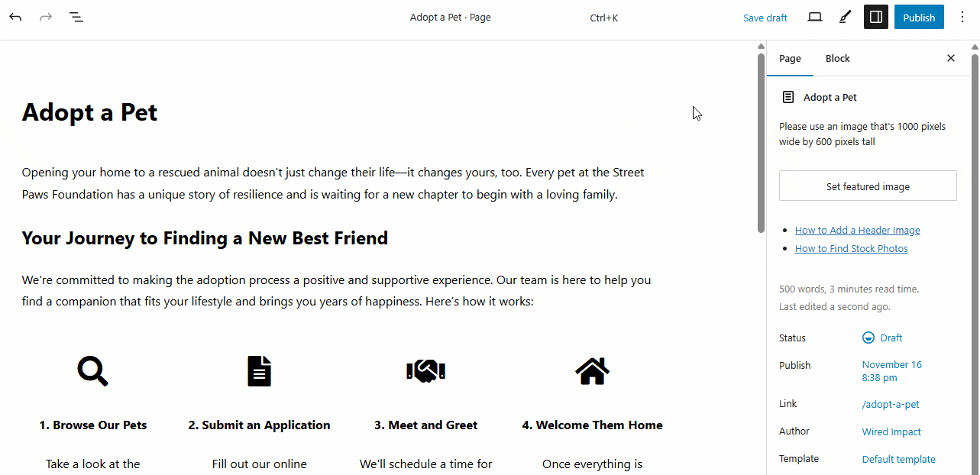Open the Default template chooser
980x475 pixels.
pyautogui.click(x=898, y=459)
